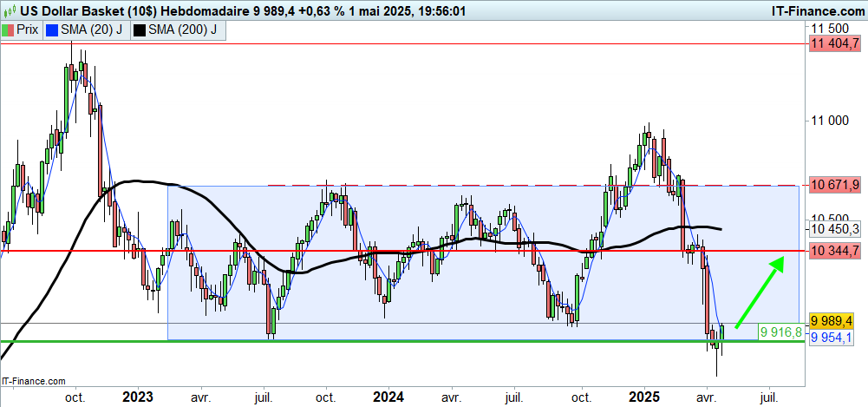Viewport: 868px width, 407px height.
Task: Click the 2025 marker on time axis
Action: (x=643, y=397)
